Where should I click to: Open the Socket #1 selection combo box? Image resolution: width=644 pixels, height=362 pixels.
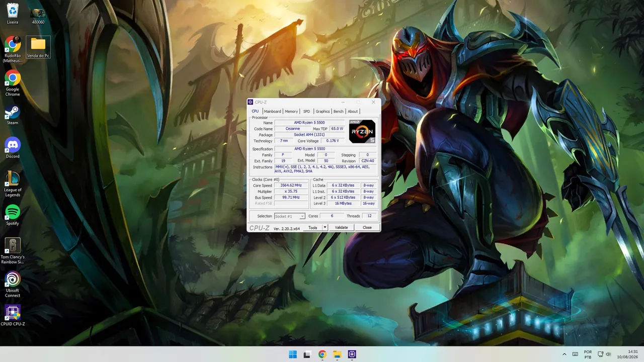tap(290, 216)
